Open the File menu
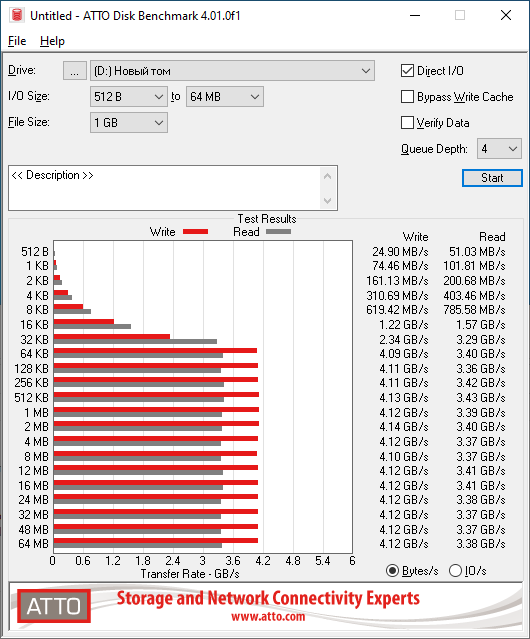The image size is (530, 639). point(17,41)
